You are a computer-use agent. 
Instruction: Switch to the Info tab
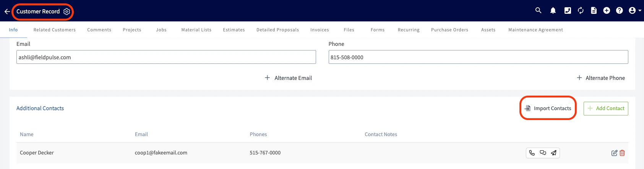tap(13, 30)
